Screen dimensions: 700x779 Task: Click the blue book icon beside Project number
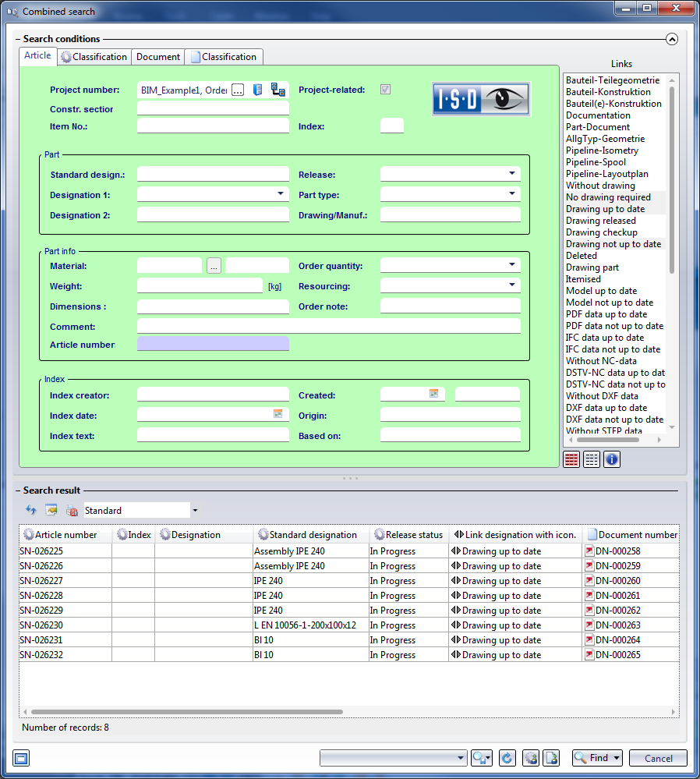click(x=258, y=90)
